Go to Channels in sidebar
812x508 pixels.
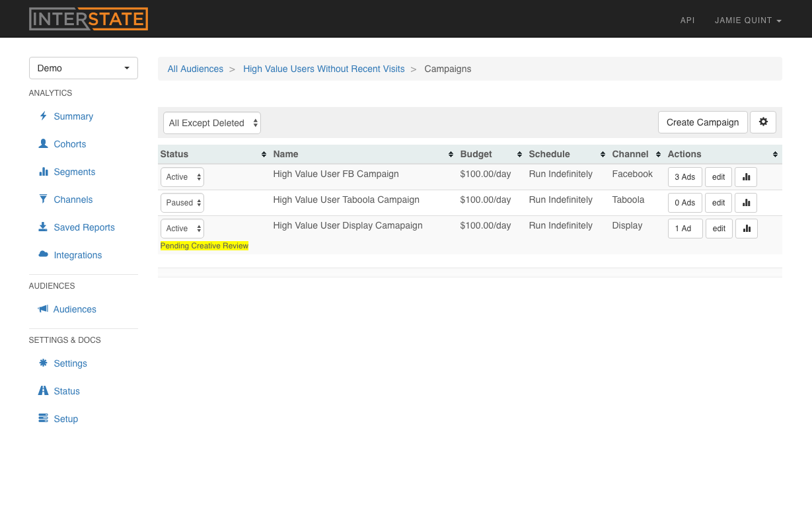pyautogui.click(x=73, y=200)
